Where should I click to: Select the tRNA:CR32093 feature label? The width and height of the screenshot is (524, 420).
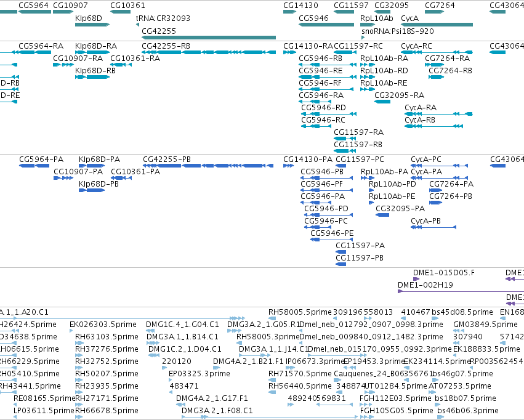click(x=163, y=18)
